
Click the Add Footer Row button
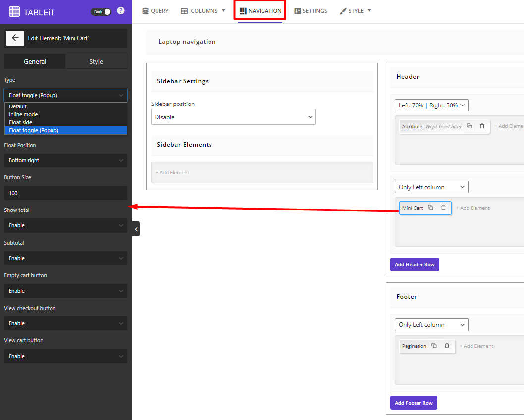414,403
